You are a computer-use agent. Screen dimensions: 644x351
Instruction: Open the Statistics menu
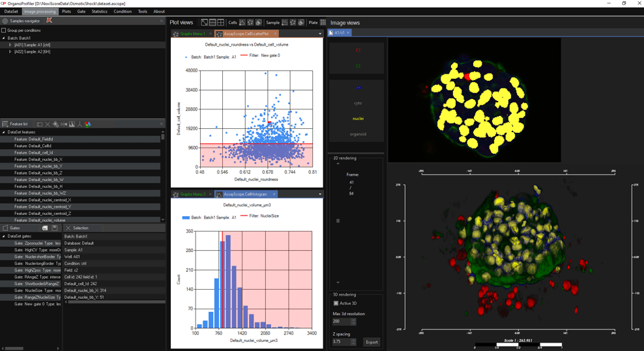point(100,11)
